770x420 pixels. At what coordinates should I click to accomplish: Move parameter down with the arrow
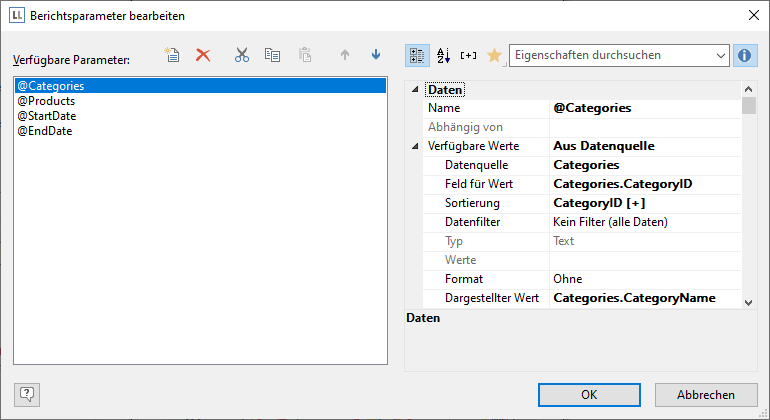pyautogui.click(x=376, y=56)
